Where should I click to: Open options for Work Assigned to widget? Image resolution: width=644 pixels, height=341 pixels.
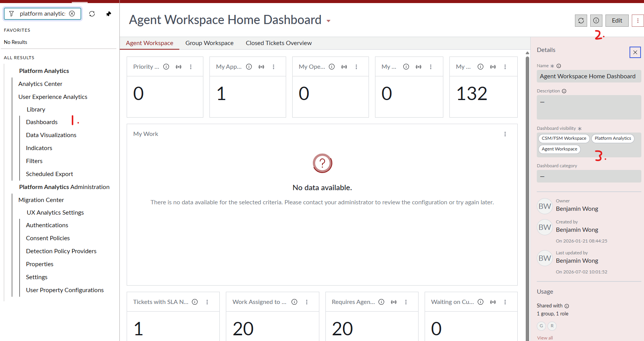tap(307, 302)
